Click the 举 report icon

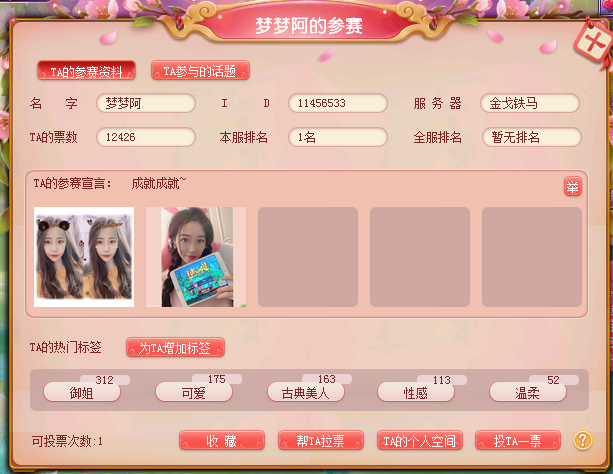tap(572, 187)
